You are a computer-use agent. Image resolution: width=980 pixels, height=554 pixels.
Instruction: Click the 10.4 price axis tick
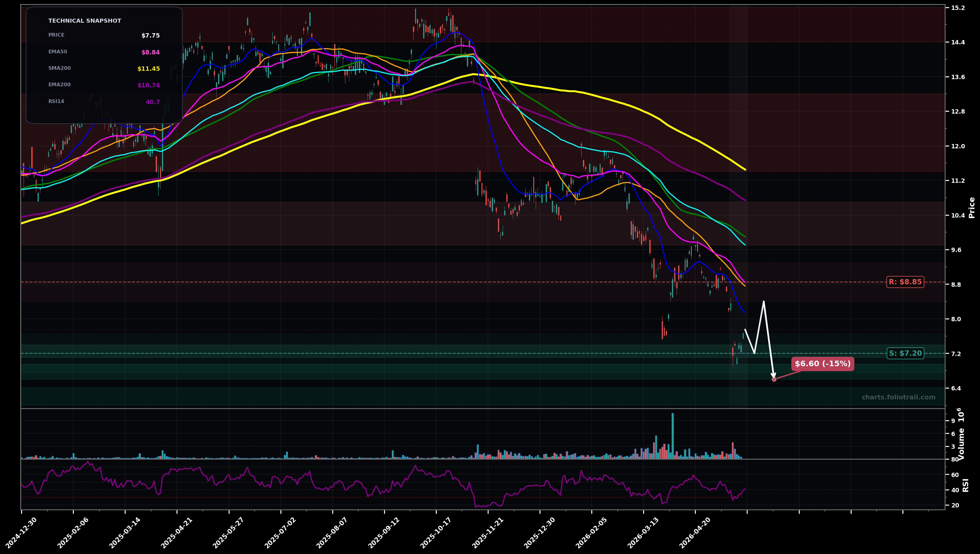click(x=958, y=215)
